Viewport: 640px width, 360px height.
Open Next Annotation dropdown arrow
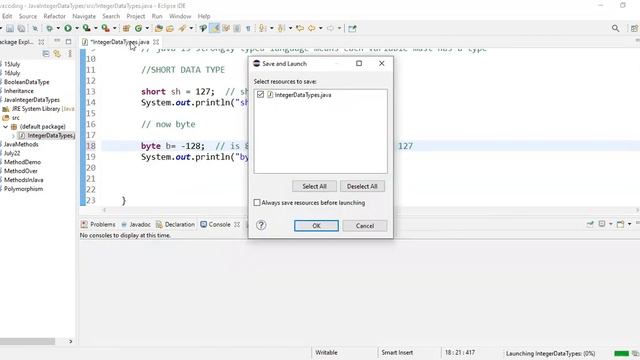[x=271, y=28]
